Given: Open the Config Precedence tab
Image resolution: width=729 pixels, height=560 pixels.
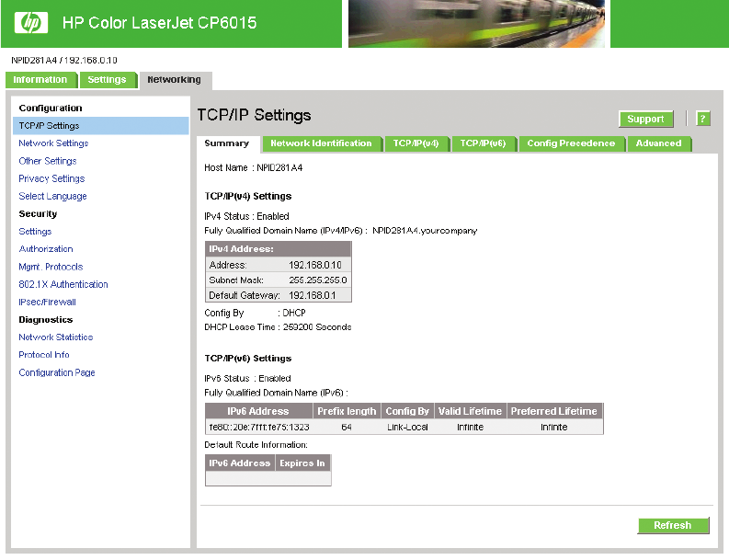Looking at the screenshot, I should (x=571, y=143).
